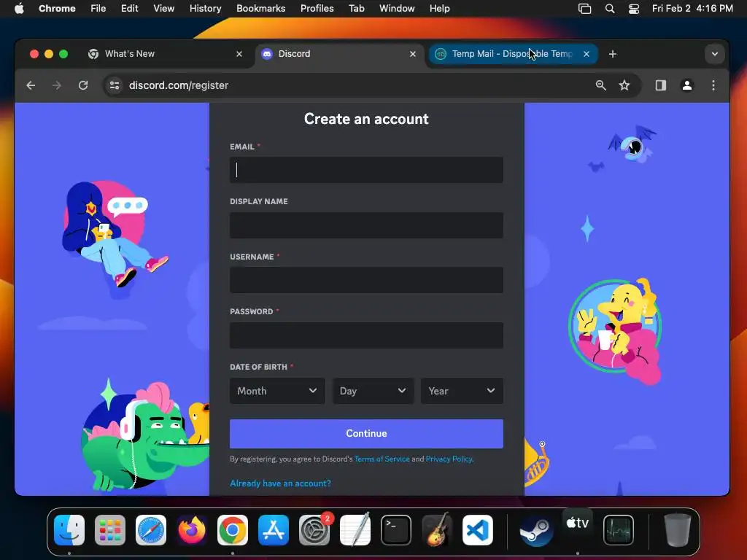Image resolution: width=747 pixels, height=560 pixels.
Task: Click the Password input field
Action: pyautogui.click(x=366, y=335)
